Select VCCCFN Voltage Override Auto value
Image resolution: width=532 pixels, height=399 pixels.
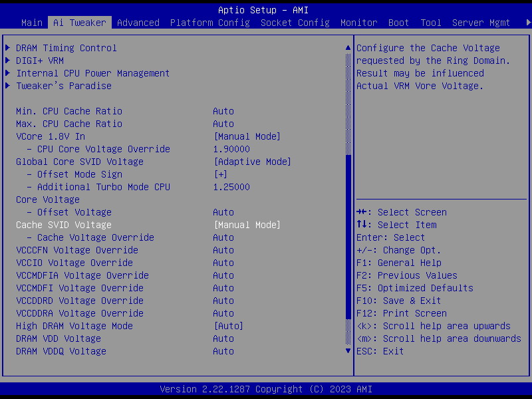click(223, 250)
